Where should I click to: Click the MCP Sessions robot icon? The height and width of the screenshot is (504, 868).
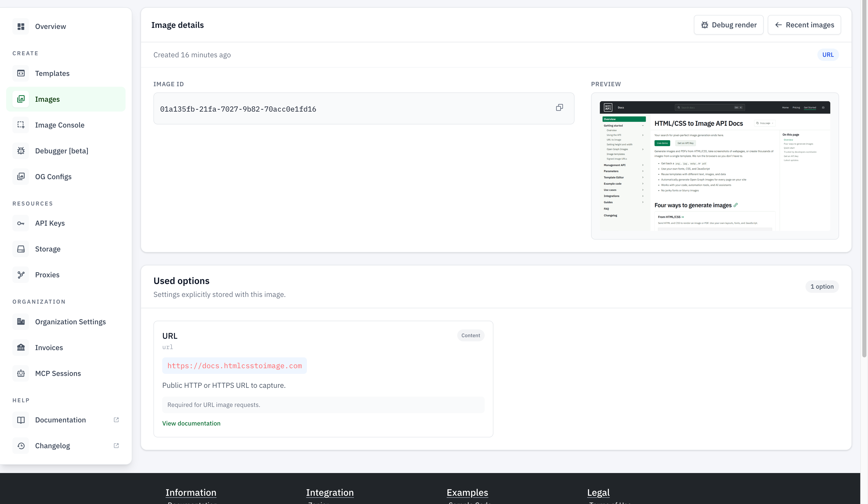click(x=21, y=373)
